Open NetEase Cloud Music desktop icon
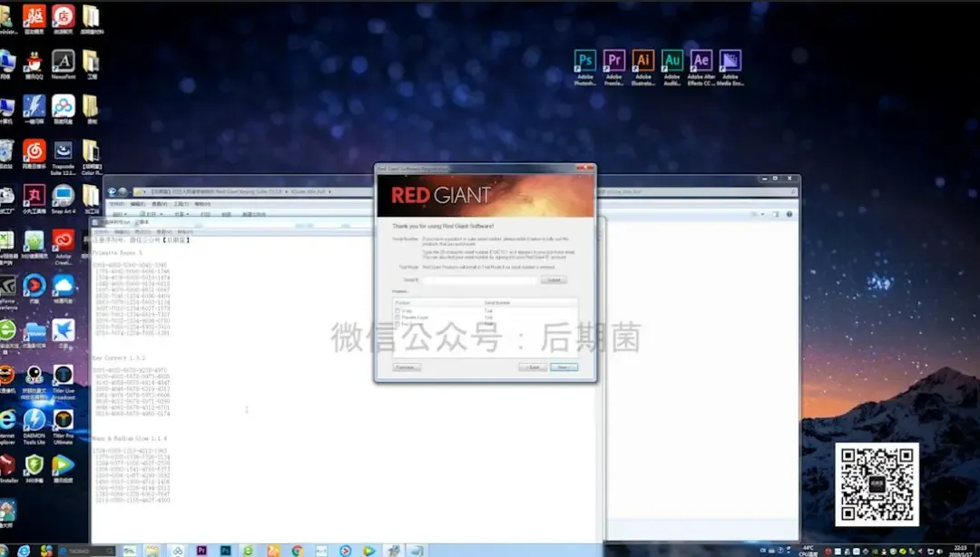Viewport: 980px width, 557px height. click(x=34, y=154)
